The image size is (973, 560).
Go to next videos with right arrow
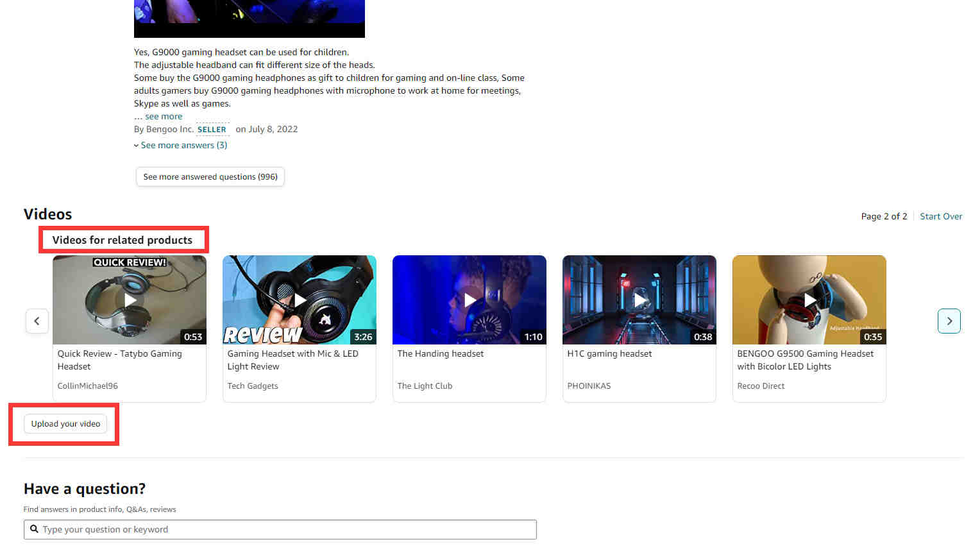pos(949,321)
